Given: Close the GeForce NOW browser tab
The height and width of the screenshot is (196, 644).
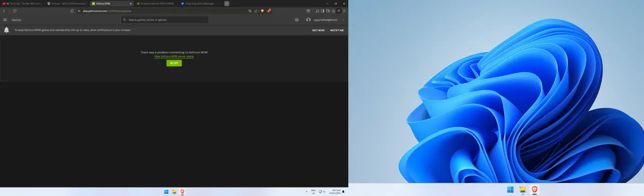Looking at the screenshot, I should coord(131,4).
